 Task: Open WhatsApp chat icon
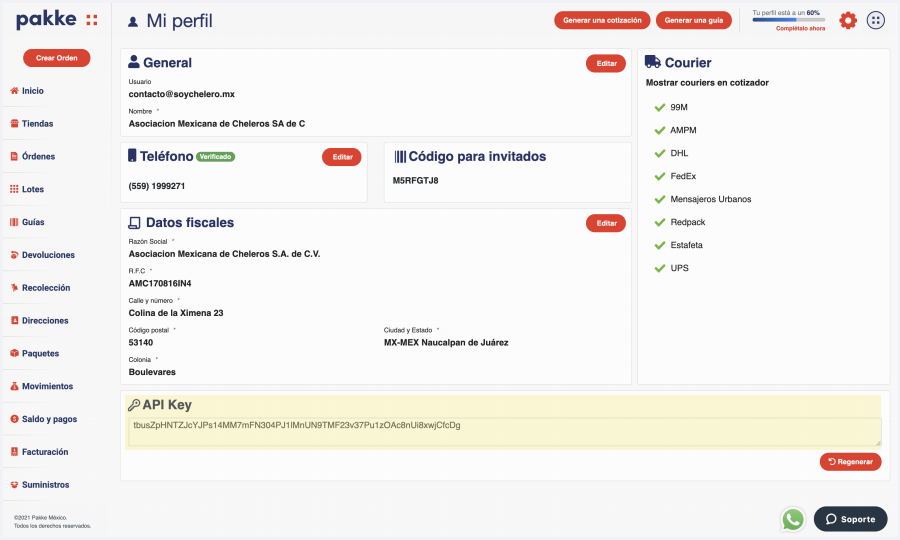tap(793, 519)
